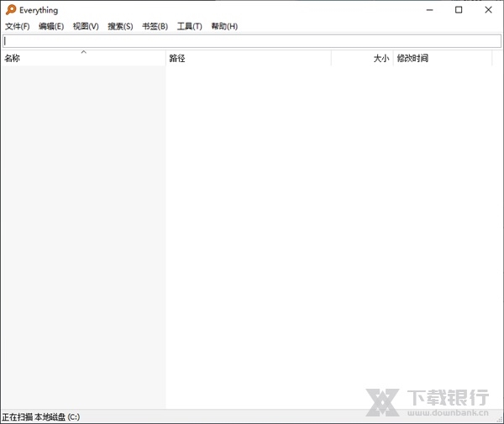The width and height of the screenshot is (504, 424).
Task: Maximize the Everything window
Action: tap(459, 10)
